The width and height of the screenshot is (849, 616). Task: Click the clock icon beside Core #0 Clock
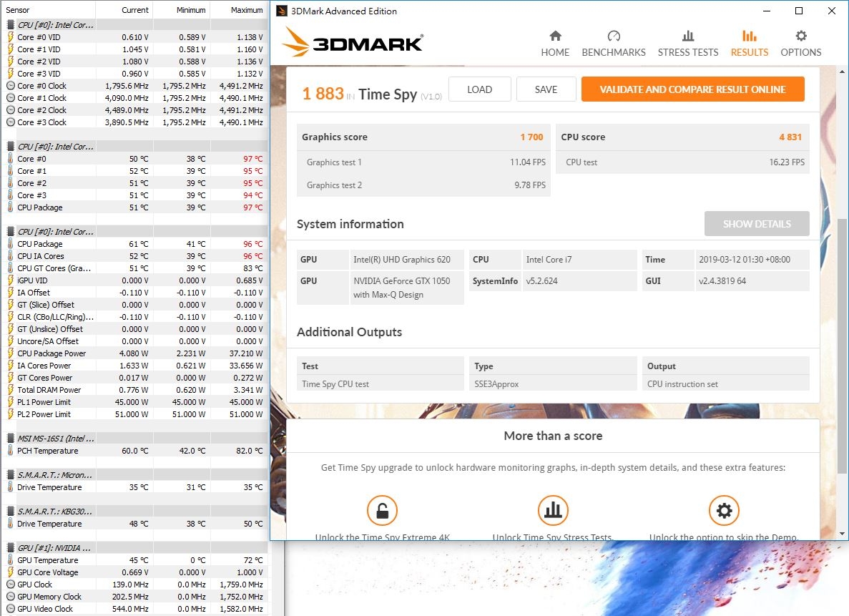click(x=10, y=86)
